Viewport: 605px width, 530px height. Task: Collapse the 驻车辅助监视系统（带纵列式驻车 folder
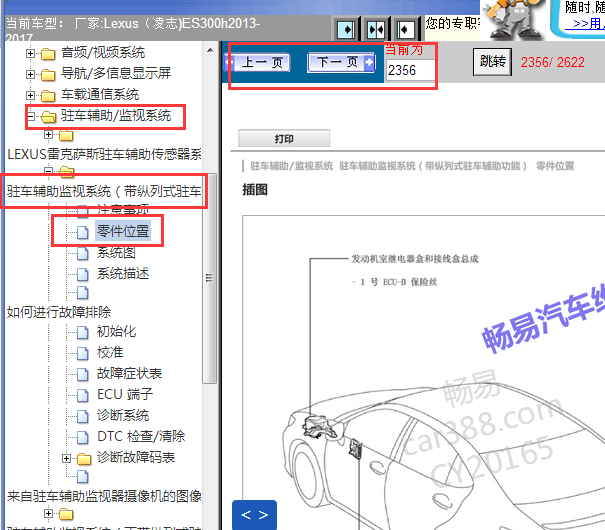(48, 170)
